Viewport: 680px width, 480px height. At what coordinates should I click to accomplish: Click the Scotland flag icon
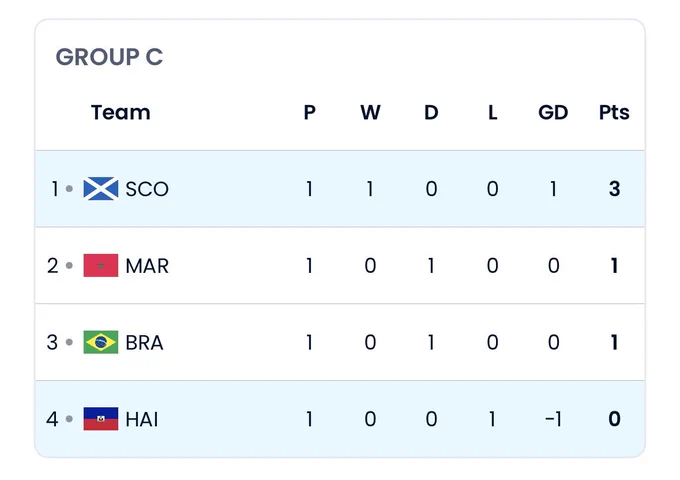click(x=101, y=189)
